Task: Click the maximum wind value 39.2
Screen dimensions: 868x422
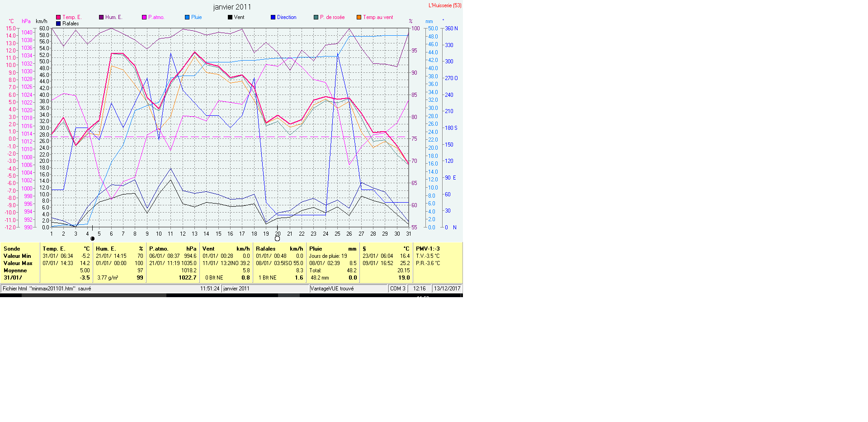Action: [x=245, y=263]
